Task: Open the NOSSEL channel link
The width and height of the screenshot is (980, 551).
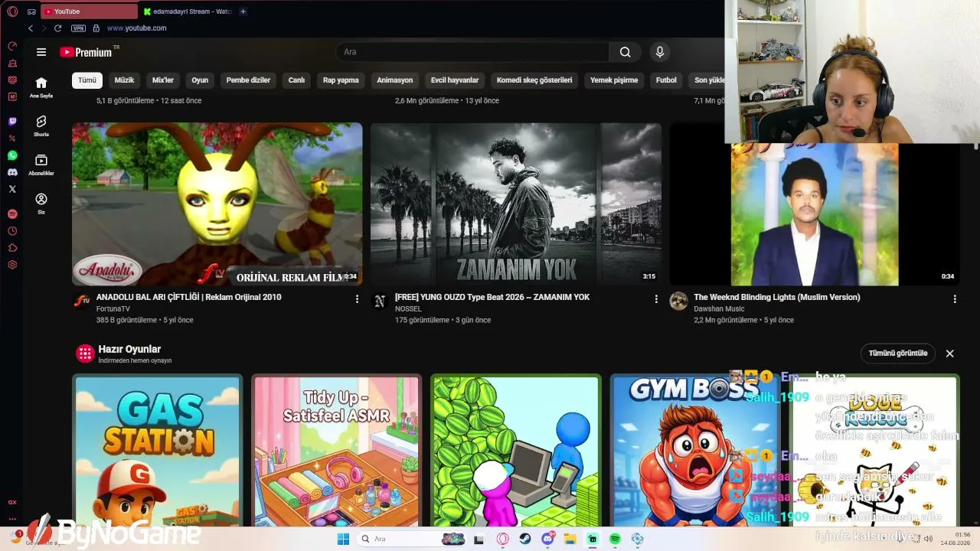Action: pyautogui.click(x=408, y=309)
